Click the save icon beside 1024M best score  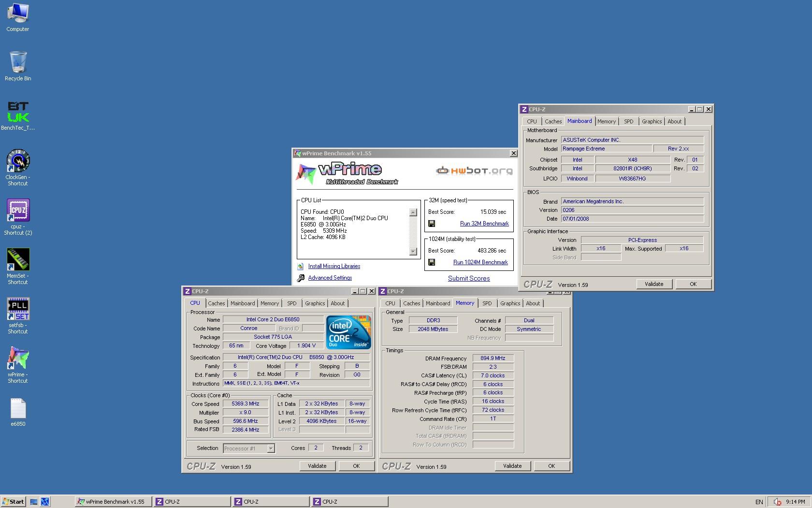pos(432,262)
